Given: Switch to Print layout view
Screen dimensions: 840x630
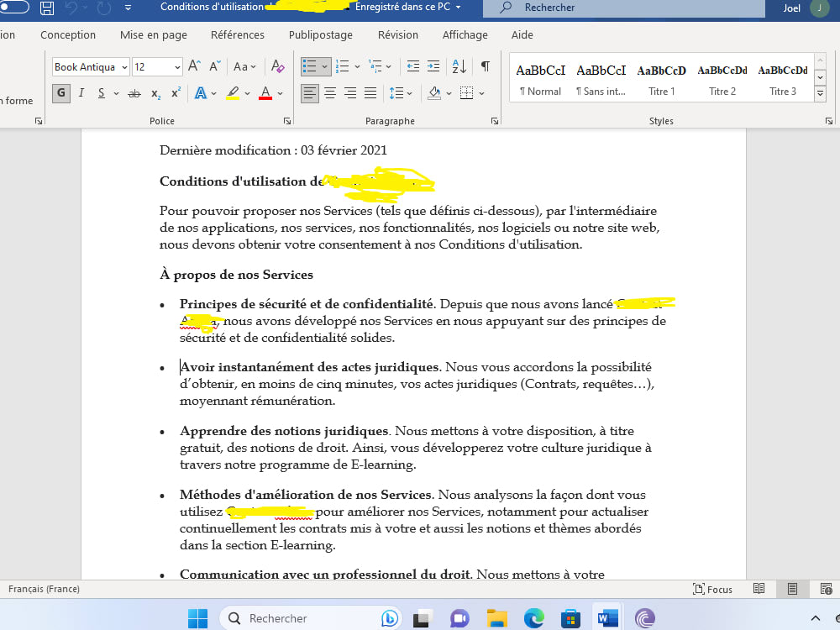Looking at the screenshot, I should 792,589.
